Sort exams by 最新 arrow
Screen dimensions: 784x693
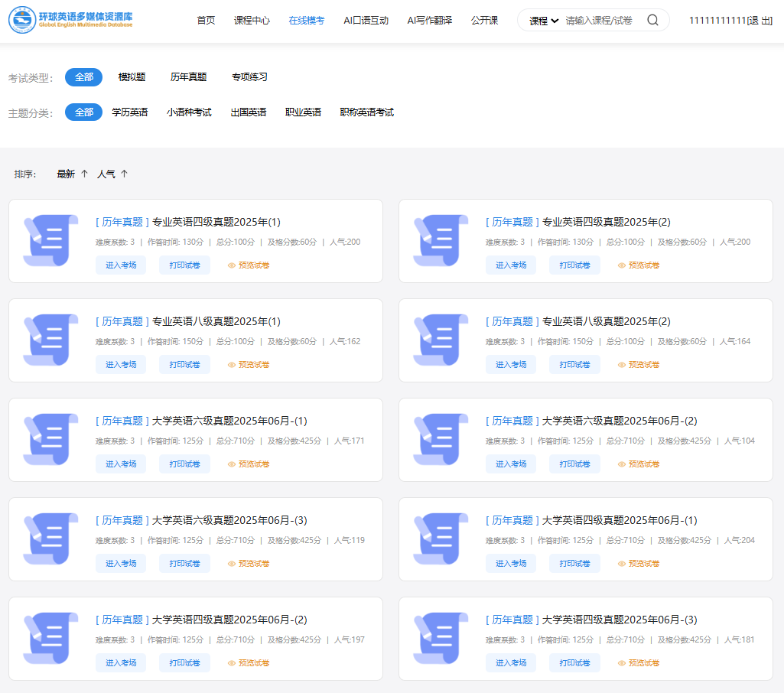click(x=84, y=174)
